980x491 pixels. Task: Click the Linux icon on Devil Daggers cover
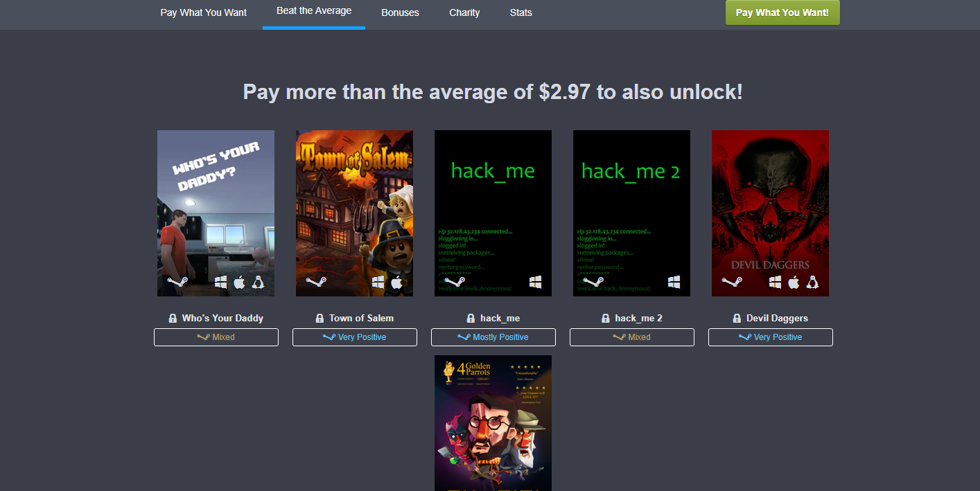812,282
